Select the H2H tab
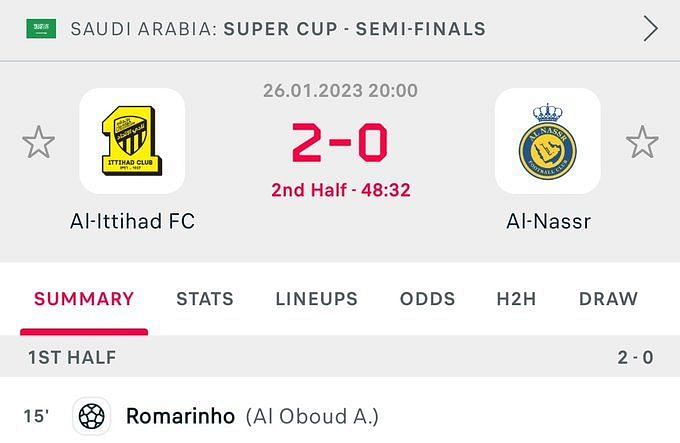 pos(516,299)
